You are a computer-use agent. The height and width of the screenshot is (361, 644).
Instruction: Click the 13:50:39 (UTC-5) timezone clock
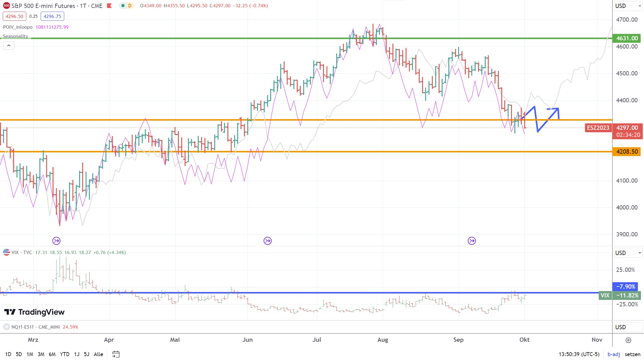tap(579, 354)
